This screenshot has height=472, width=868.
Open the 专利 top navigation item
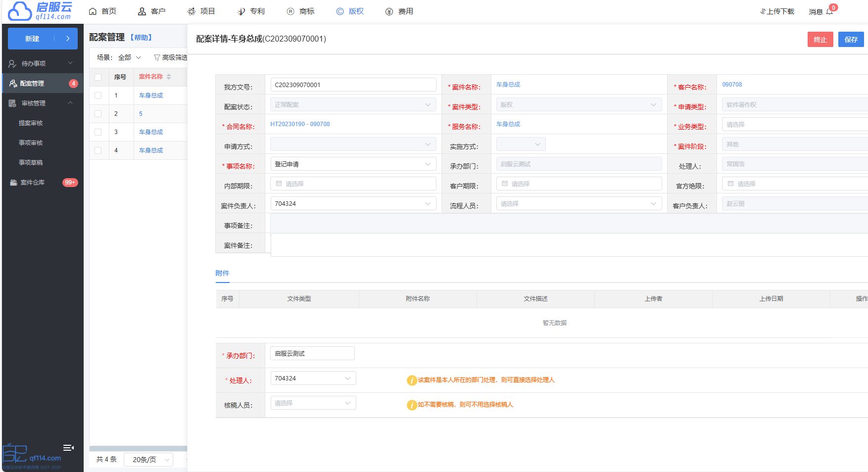pyautogui.click(x=251, y=11)
